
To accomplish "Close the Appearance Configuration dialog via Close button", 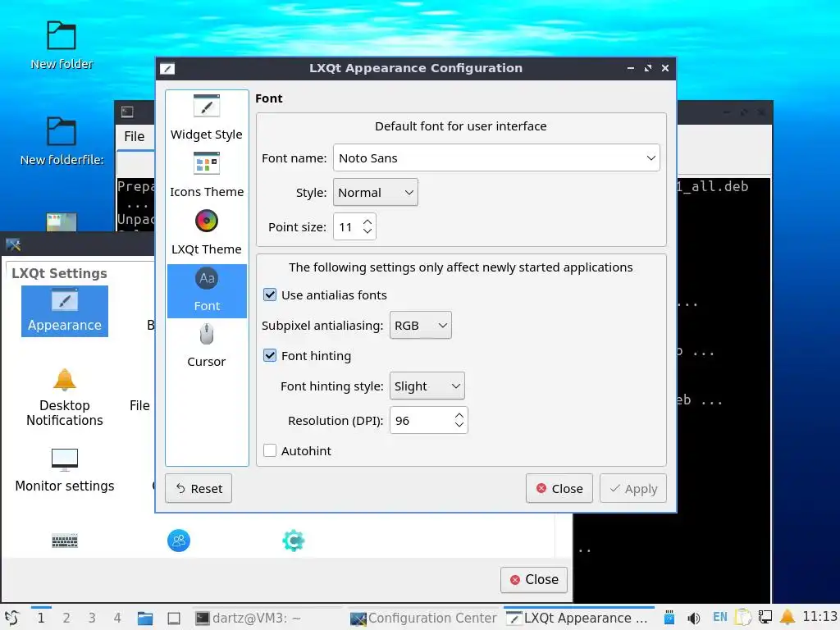I will point(559,489).
